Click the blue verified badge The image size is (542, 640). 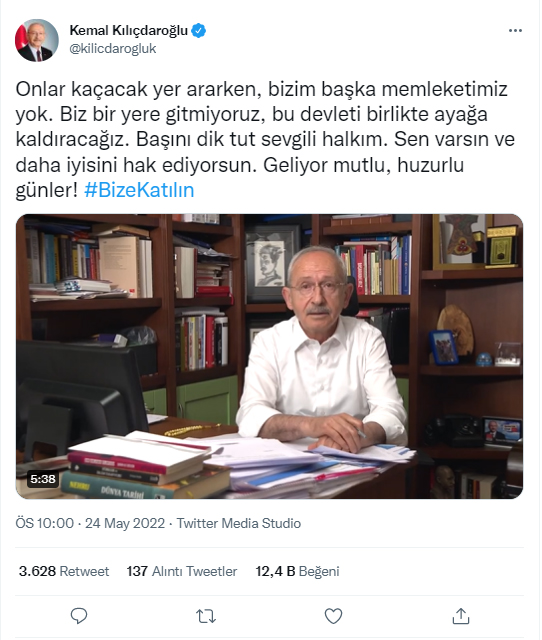(199, 31)
